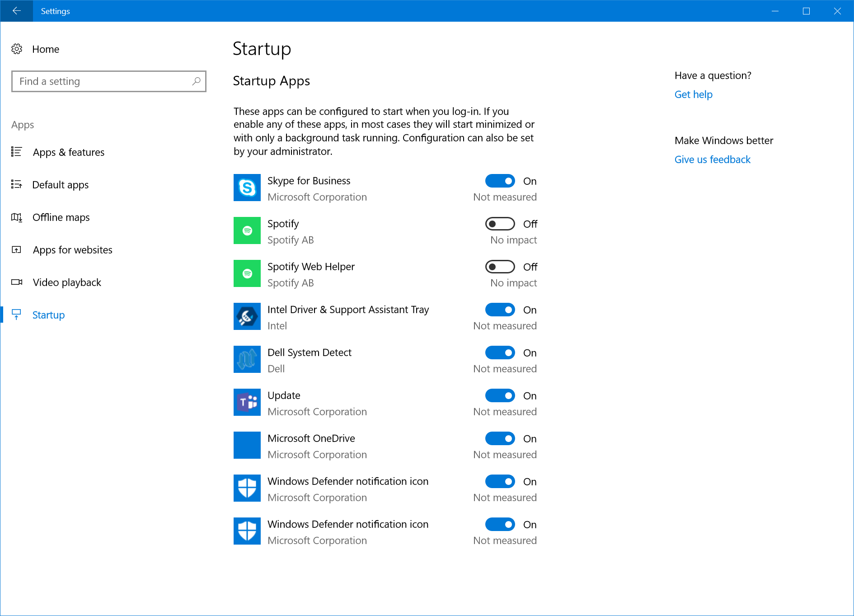The height and width of the screenshot is (616, 854).
Task: Disable Skype for Business startup toggle
Action: (500, 181)
